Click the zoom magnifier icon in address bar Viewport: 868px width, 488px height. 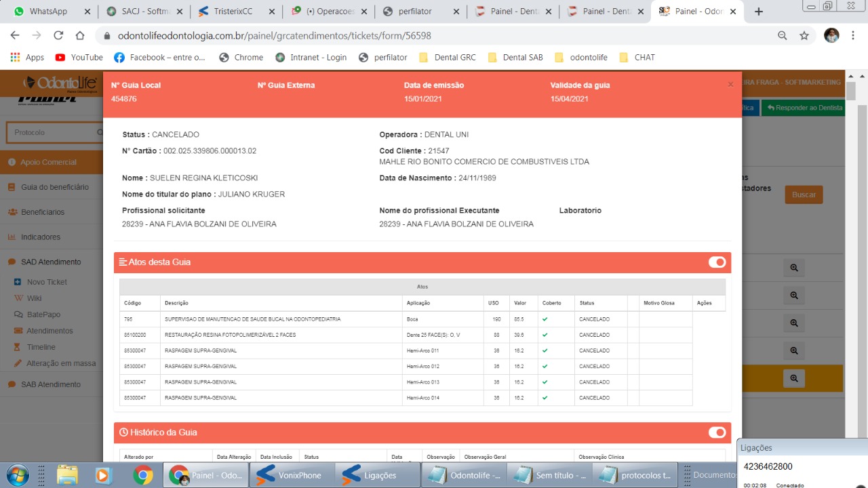pyautogui.click(x=783, y=35)
